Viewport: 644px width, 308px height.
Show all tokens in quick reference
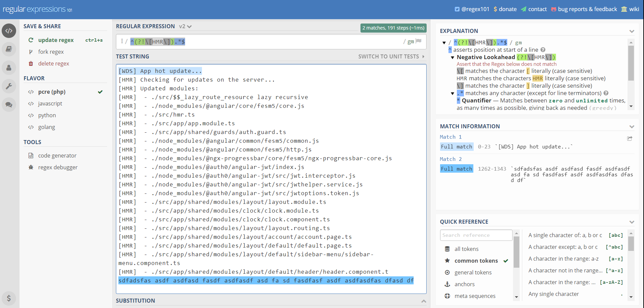(x=466, y=249)
